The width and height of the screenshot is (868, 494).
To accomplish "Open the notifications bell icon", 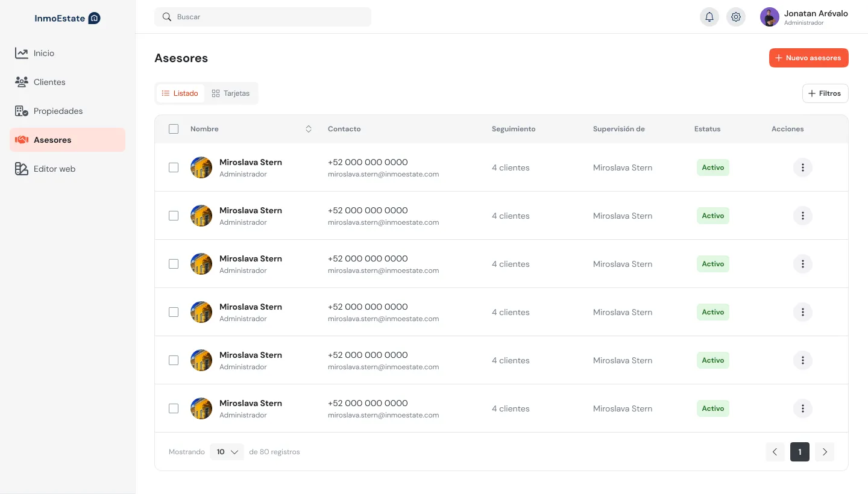I will (x=709, y=17).
